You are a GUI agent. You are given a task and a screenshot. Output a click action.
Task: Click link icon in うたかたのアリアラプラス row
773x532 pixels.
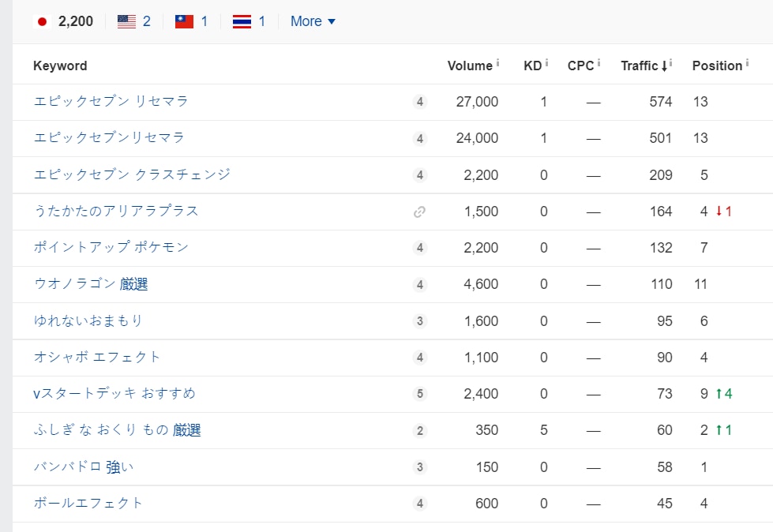coord(419,212)
